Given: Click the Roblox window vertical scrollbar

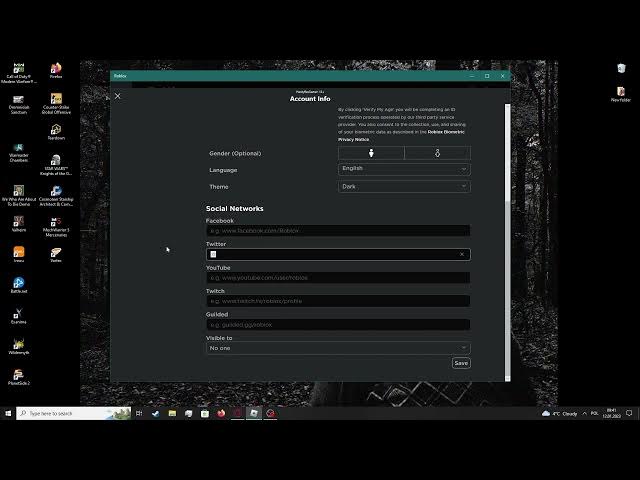Looking at the screenshot, I should tap(507, 242).
